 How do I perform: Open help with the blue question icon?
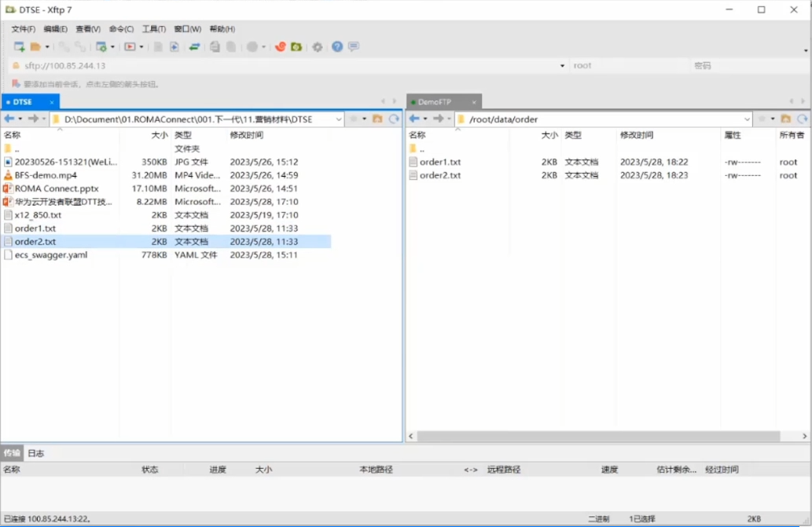337,46
